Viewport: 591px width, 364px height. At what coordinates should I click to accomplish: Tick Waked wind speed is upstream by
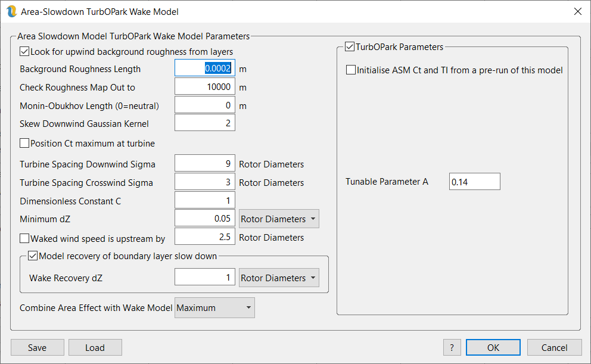click(x=24, y=239)
